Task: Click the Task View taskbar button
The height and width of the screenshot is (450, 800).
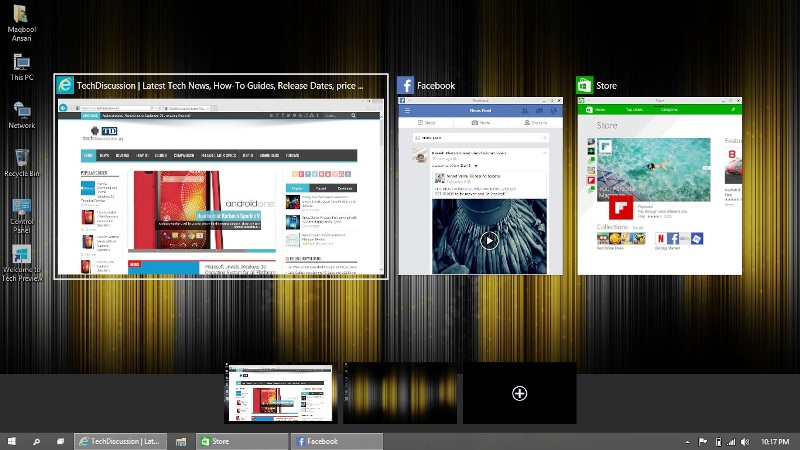Action: (x=60, y=441)
